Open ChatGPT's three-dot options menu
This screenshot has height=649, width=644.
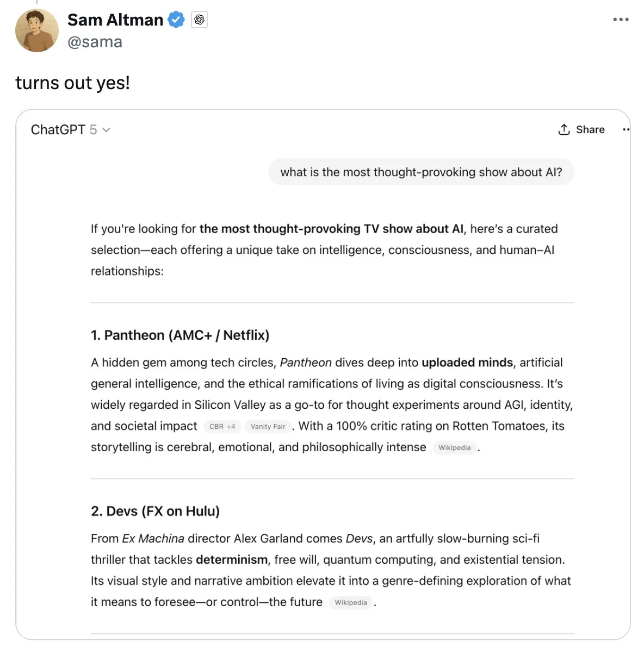[x=626, y=129]
